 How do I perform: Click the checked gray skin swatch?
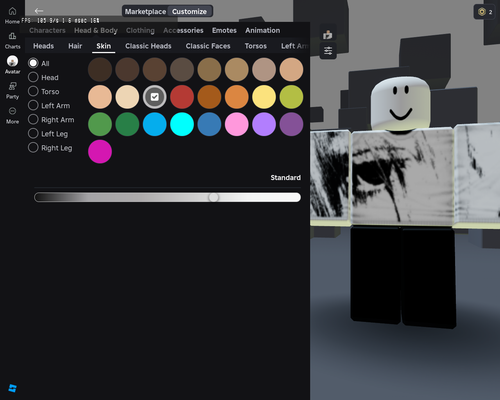[155, 97]
